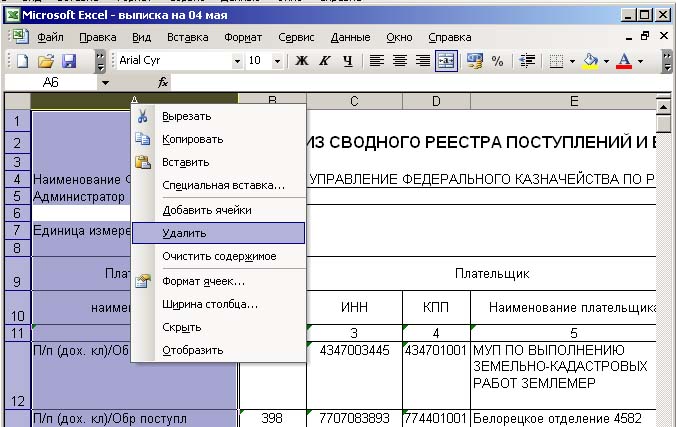Image resolution: width=676 pixels, height=427 pixels.
Task: Click the Percent style icon
Action: point(497,61)
